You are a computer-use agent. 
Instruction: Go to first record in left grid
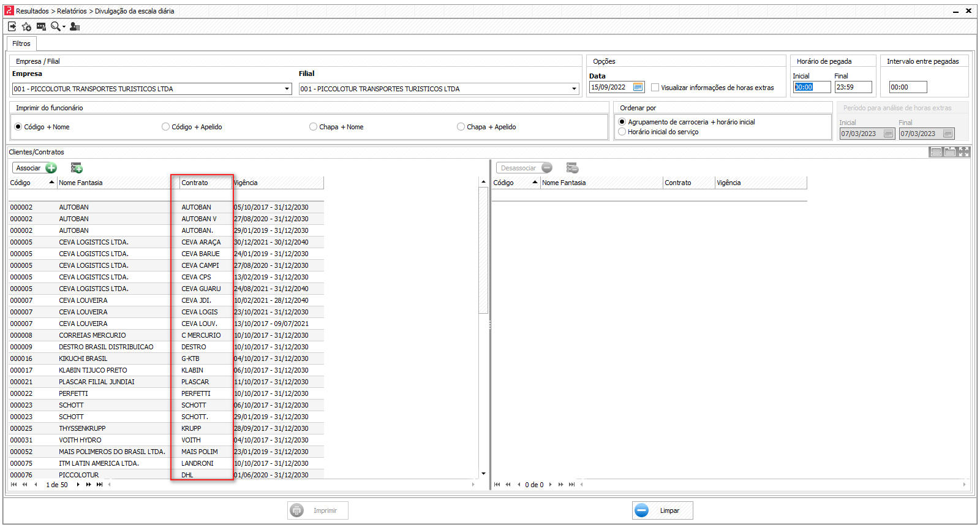click(x=14, y=485)
